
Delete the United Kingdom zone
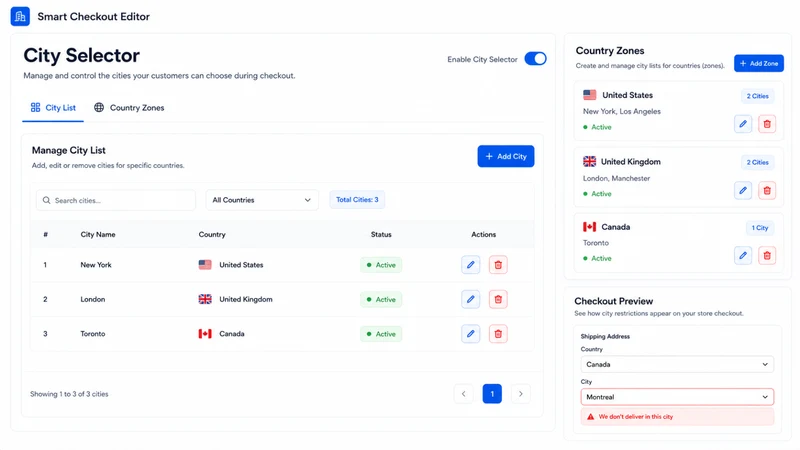pos(767,190)
